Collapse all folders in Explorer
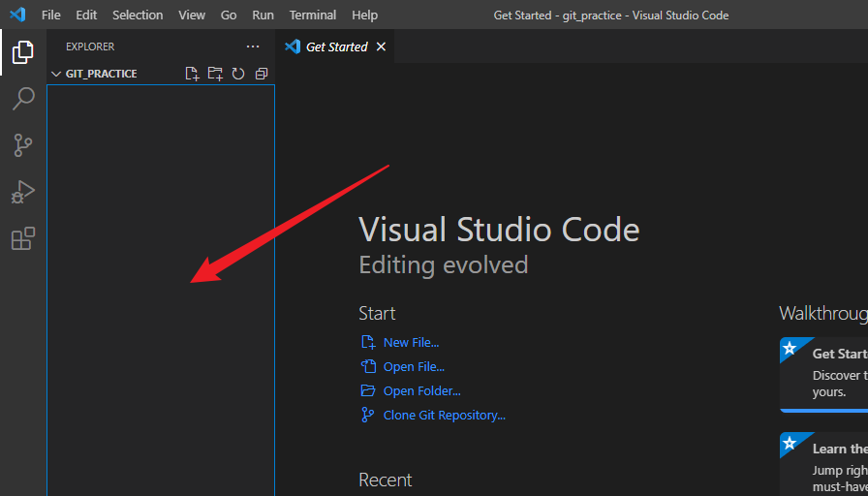The height and width of the screenshot is (496, 868). tap(262, 74)
